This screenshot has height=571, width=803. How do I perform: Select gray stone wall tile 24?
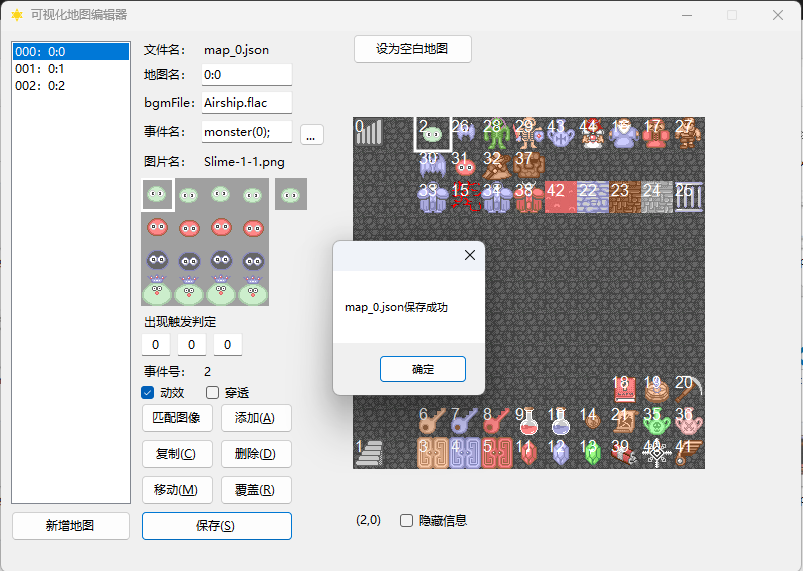657,197
